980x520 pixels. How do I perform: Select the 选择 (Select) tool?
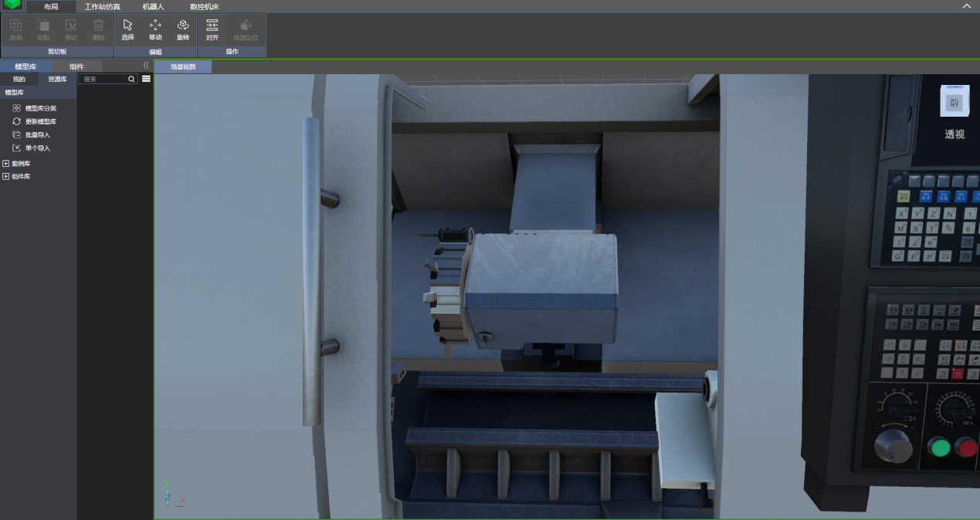coord(127,29)
